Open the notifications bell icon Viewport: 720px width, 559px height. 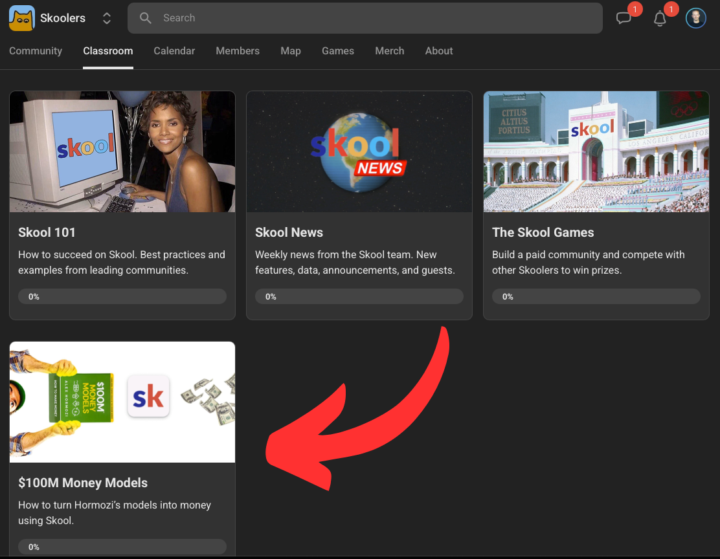(x=660, y=19)
